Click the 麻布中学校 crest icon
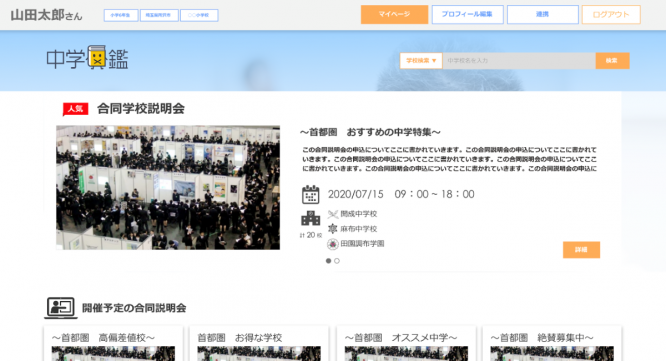666x361 pixels. [333, 229]
